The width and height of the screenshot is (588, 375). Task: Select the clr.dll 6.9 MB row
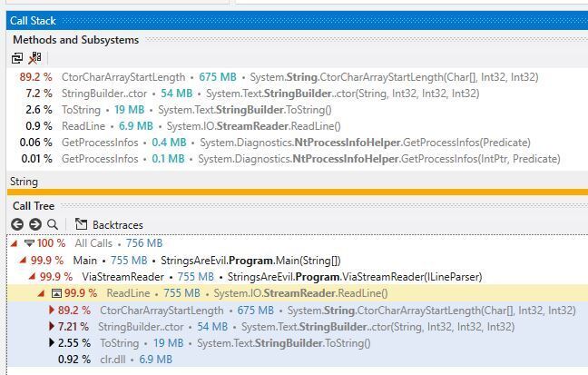(297, 360)
